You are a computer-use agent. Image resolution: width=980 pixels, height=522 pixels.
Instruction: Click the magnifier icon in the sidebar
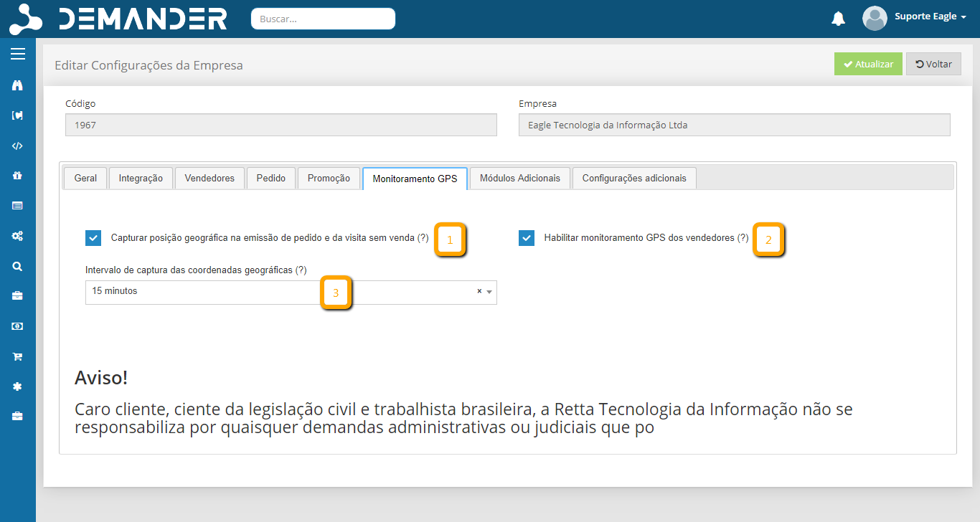coord(18,266)
